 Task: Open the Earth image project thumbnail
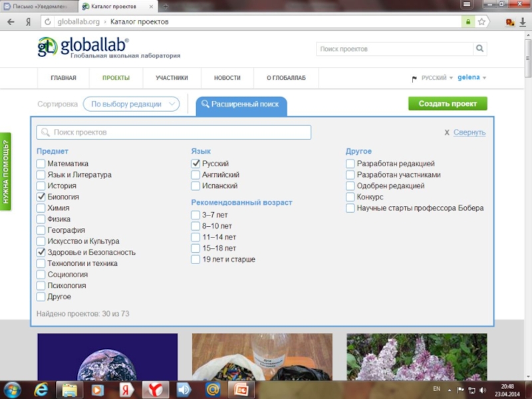108,357
